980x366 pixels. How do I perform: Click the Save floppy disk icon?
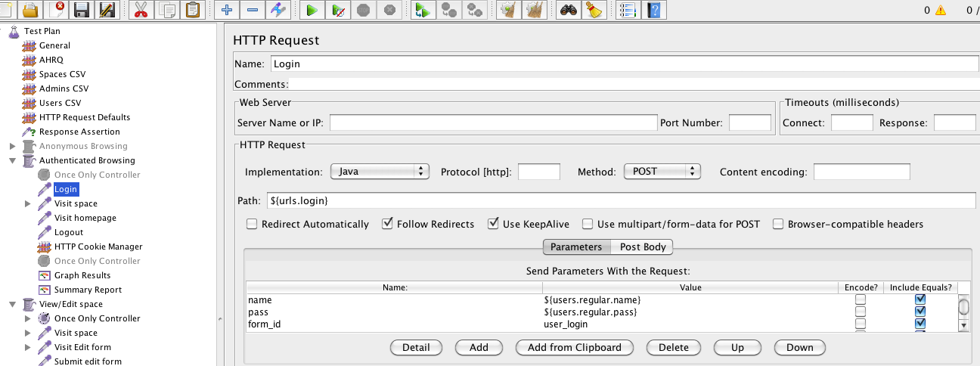click(82, 10)
